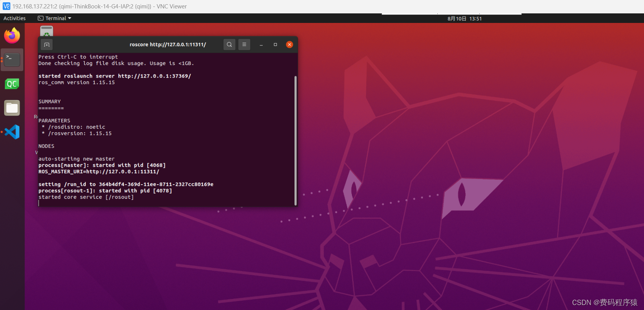Image resolution: width=644 pixels, height=310 pixels.
Task: Launch Visual Studio Code from the dock
Action: coord(12,132)
